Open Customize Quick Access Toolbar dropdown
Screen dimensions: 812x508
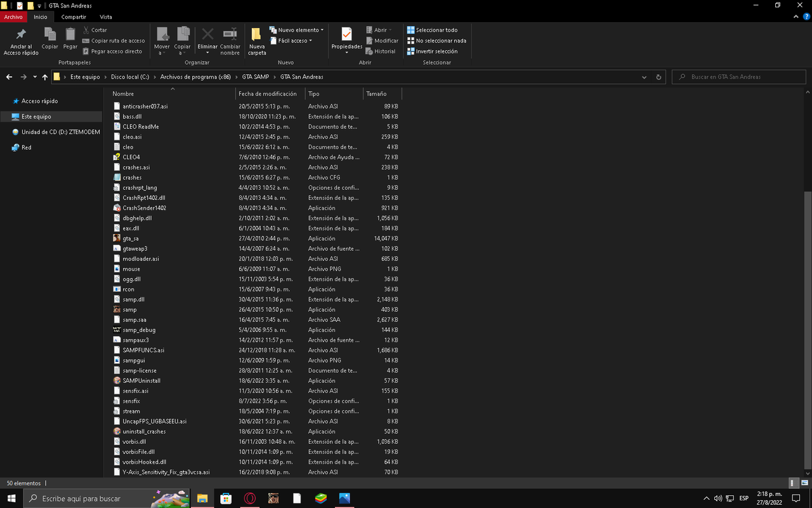click(x=39, y=5)
